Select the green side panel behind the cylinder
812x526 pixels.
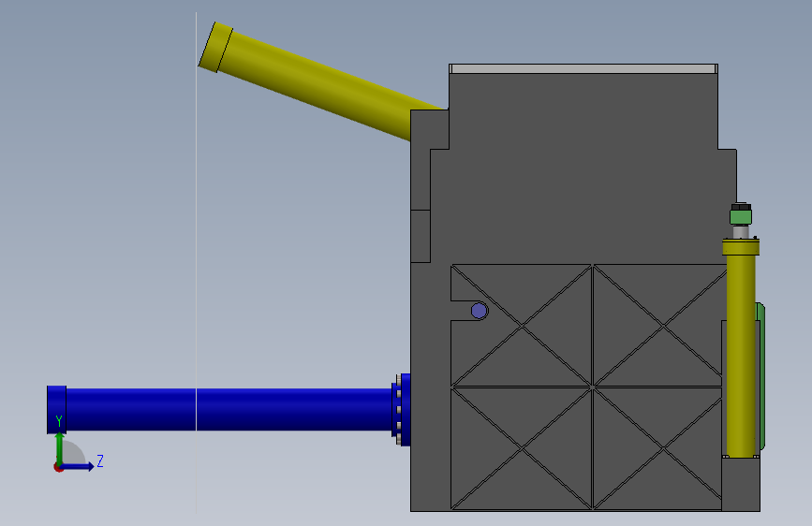(760, 376)
